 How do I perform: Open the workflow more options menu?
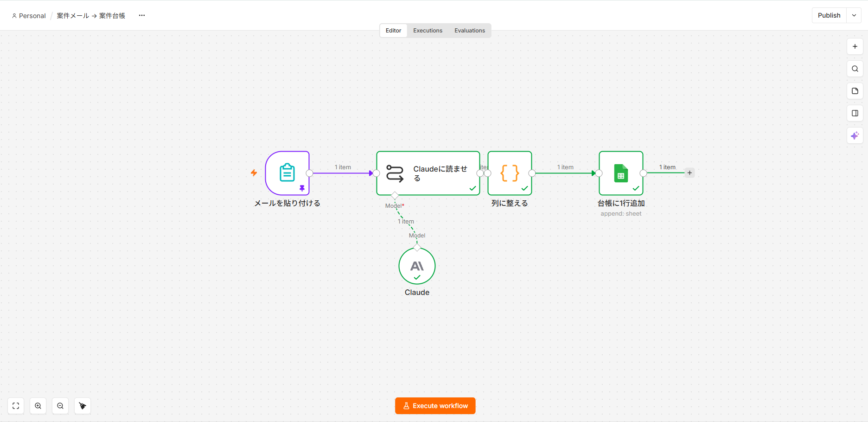point(142,15)
